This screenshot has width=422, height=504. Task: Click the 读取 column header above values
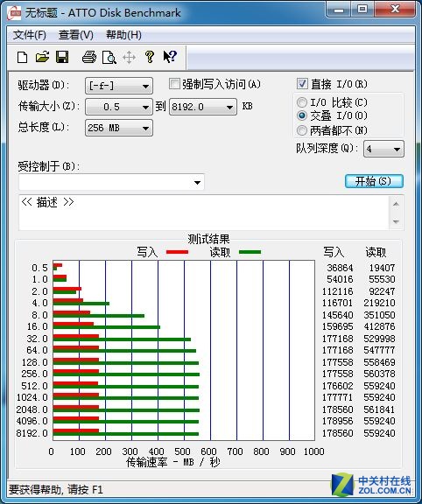376,252
